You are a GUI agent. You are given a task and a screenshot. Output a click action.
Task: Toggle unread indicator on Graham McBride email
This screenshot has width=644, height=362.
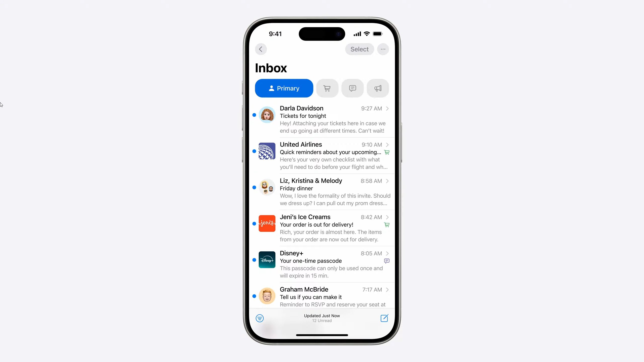click(254, 296)
